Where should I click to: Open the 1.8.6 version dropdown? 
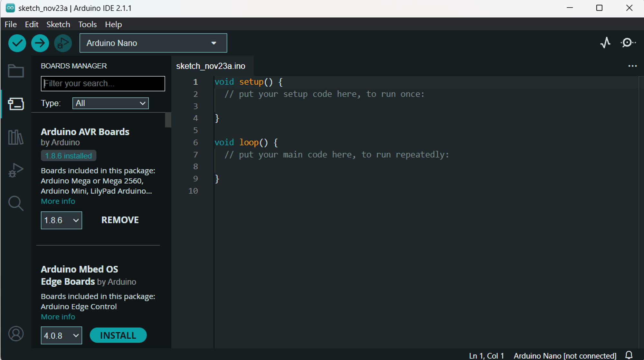(x=61, y=220)
